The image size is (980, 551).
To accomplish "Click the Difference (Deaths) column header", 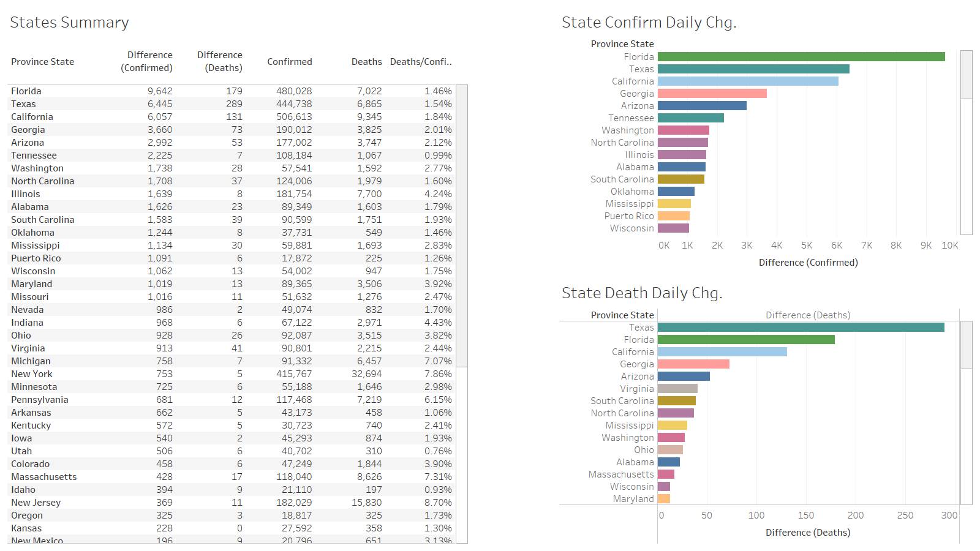I will tap(219, 61).
